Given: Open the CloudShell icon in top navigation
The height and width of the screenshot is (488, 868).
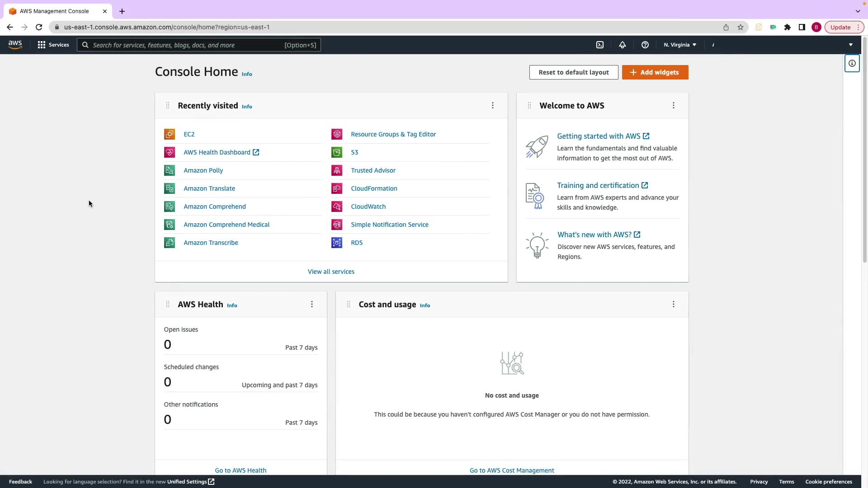Looking at the screenshot, I should coord(600,45).
